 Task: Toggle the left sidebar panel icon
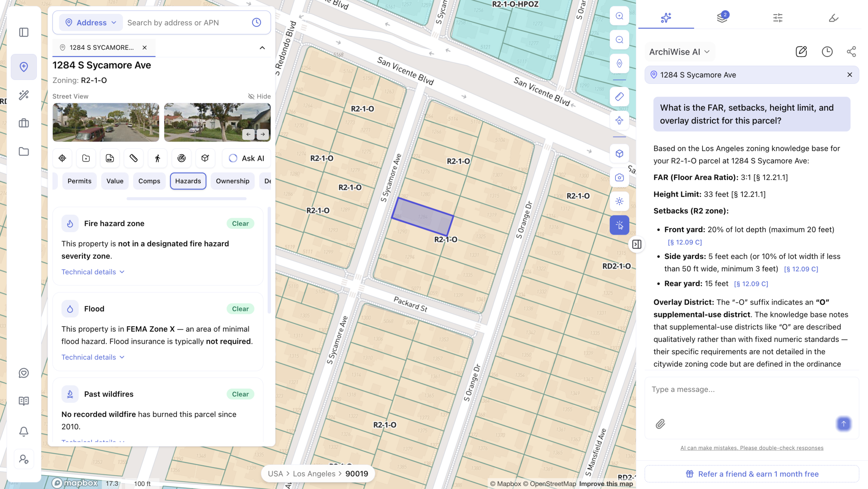pos(24,32)
